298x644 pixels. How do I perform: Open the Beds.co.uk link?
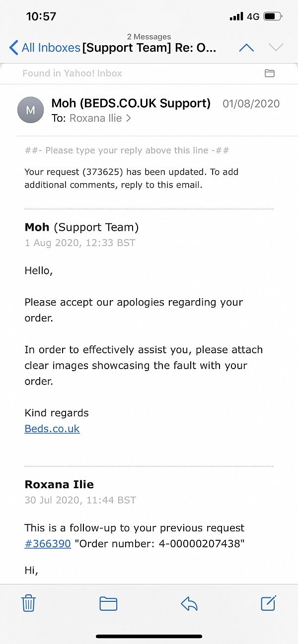(52, 429)
